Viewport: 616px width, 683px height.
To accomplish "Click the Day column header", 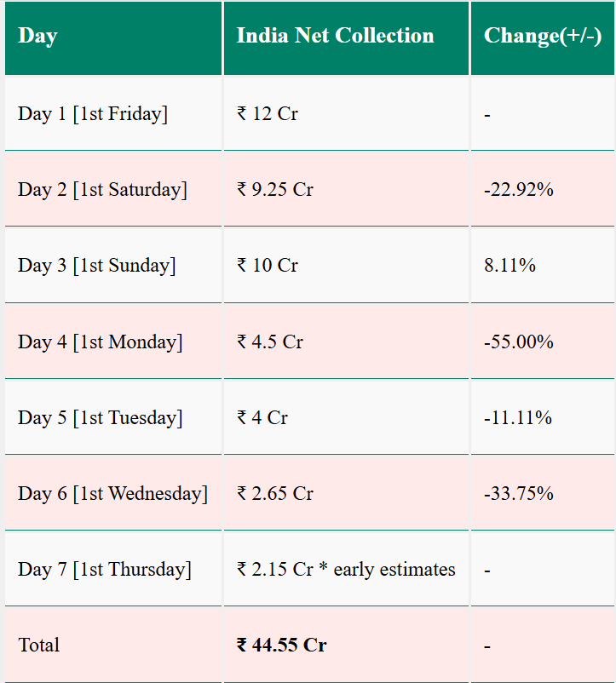I will [x=113, y=38].
